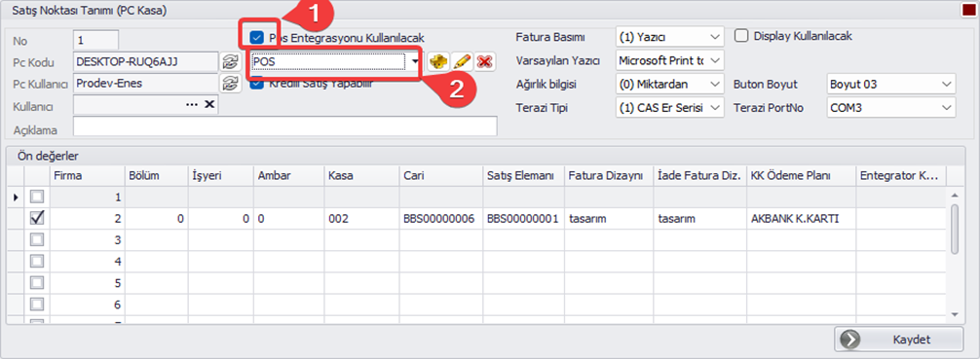Click the Pc Kullanıcı input field

coord(145,83)
